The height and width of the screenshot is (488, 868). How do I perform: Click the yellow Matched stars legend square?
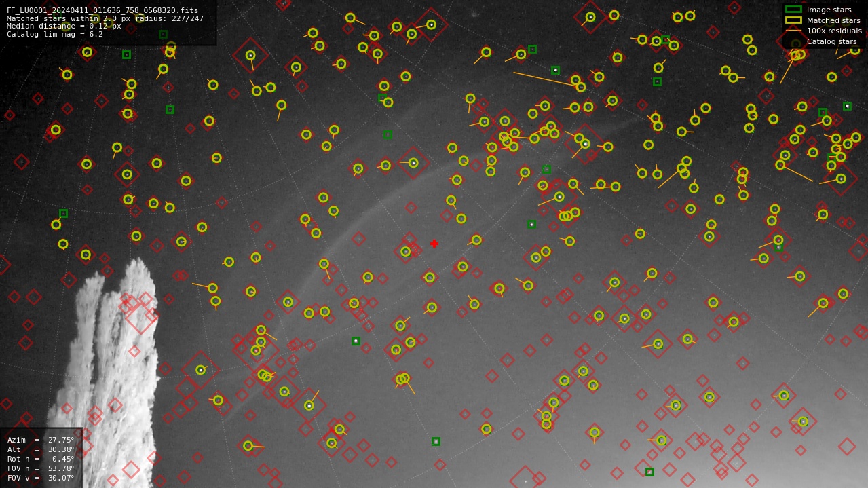click(793, 20)
